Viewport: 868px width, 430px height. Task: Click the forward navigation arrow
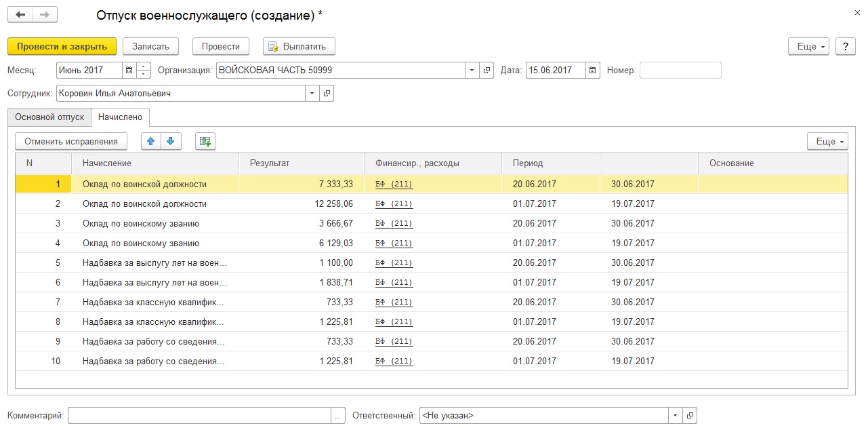point(45,15)
